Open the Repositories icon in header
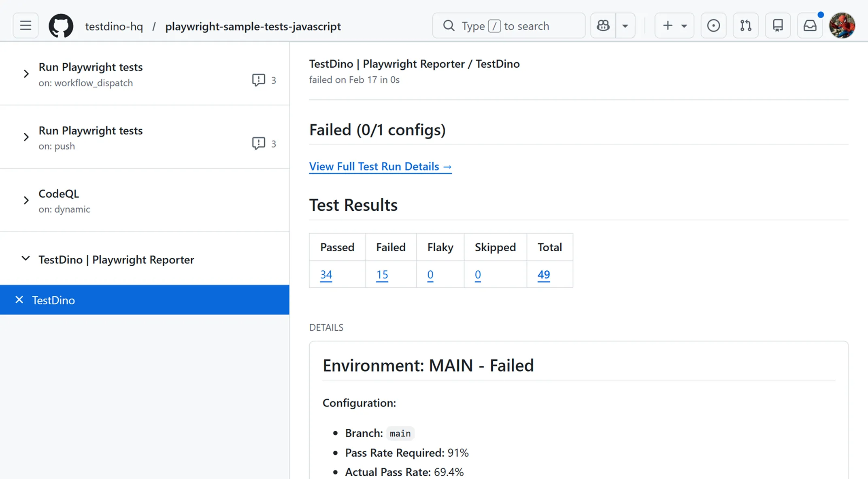This screenshot has width=868, height=479. pyautogui.click(x=778, y=26)
